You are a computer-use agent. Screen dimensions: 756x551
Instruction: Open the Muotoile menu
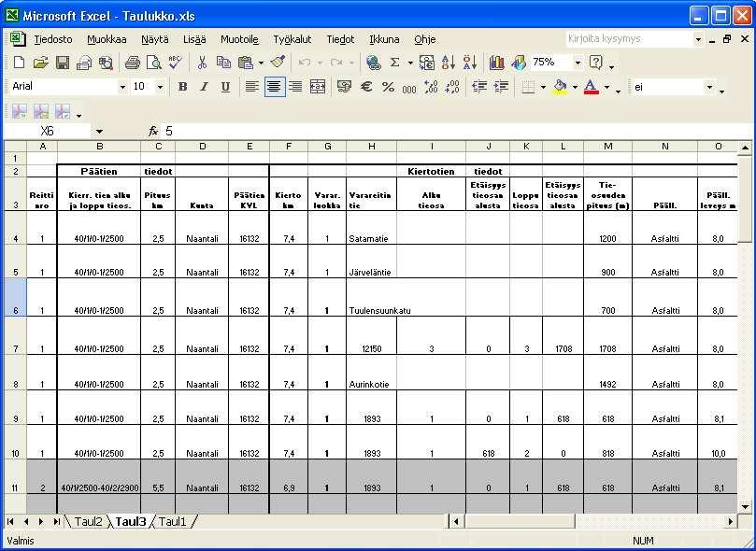(x=239, y=39)
